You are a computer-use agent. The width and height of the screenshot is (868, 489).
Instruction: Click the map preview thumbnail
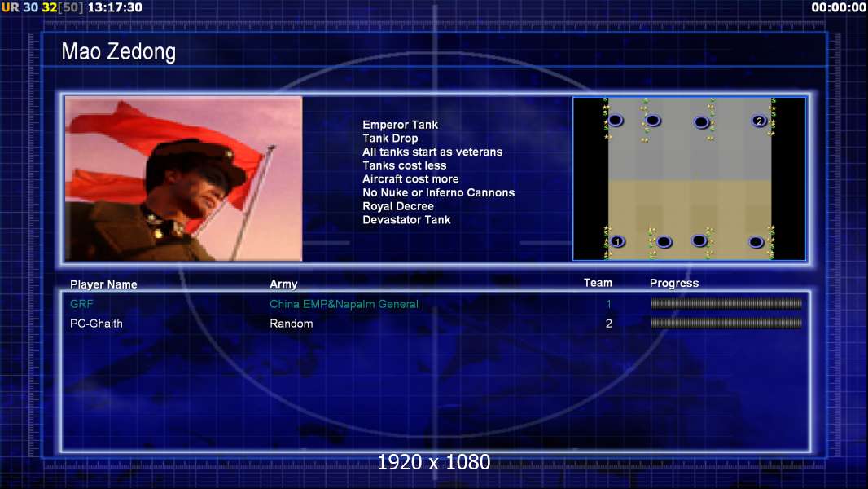pos(689,178)
